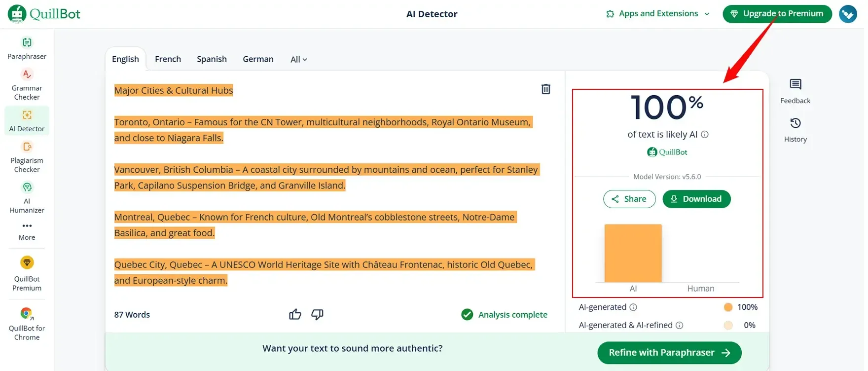Click into the Montreal, Quebec paragraph

(316, 225)
